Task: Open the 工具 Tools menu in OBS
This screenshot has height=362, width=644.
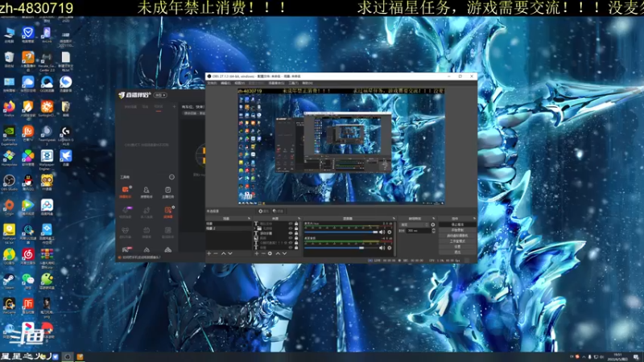Action: coord(293,83)
